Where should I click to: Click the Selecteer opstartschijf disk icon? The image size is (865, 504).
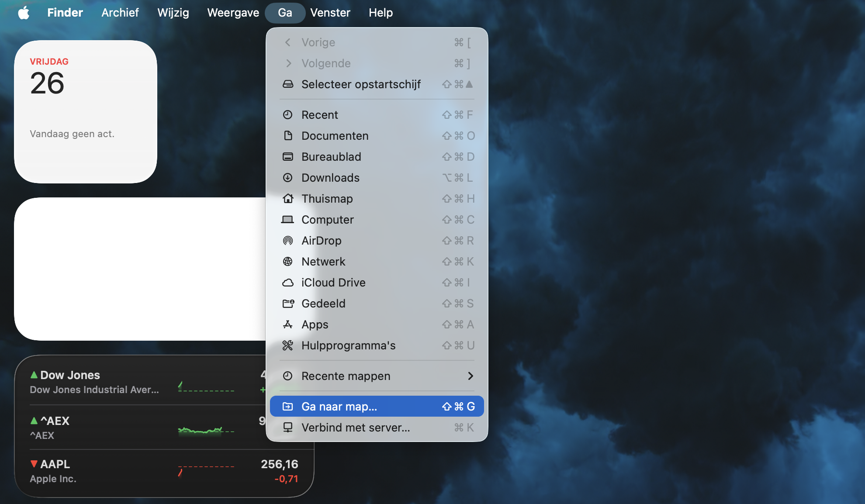pyautogui.click(x=287, y=84)
